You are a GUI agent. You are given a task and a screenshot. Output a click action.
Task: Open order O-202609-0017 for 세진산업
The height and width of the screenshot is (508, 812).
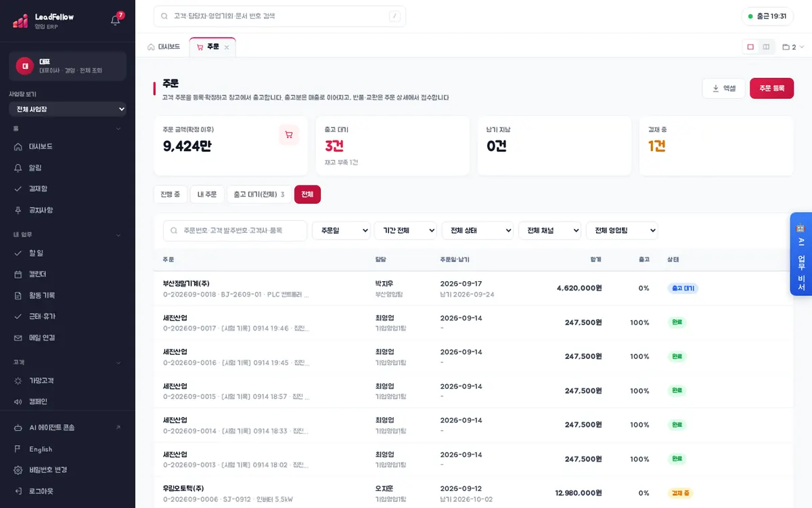(x=473, y=322)
